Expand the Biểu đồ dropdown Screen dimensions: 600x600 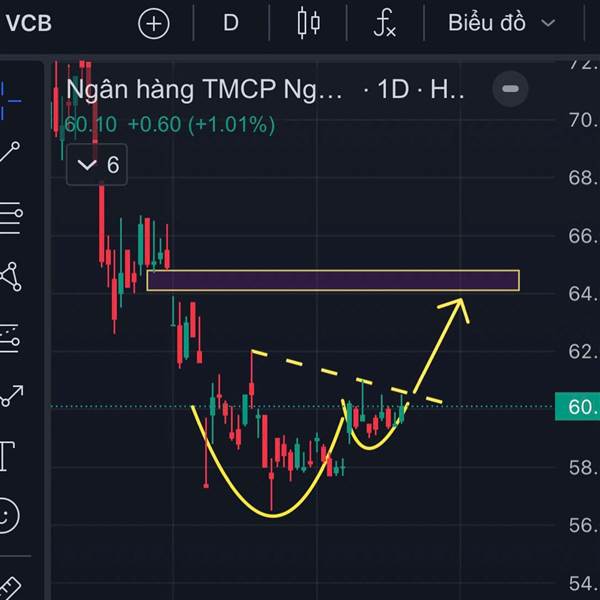[502, 23]
